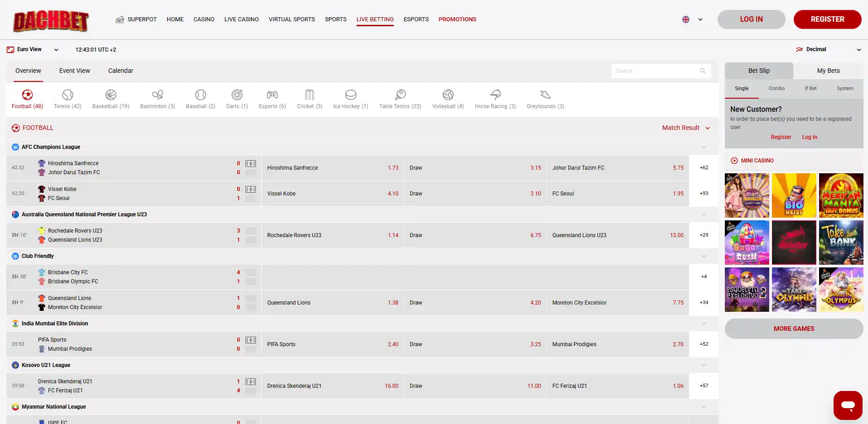Switch to the Calendar tab
The height and width of the screenshot is (424, 868).
click(x=121, y=71)
